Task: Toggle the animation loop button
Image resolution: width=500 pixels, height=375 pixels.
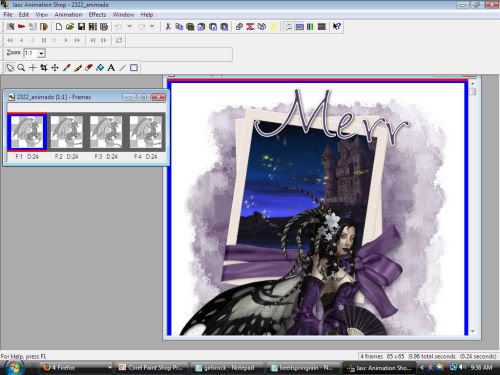Action: [119, 40]
